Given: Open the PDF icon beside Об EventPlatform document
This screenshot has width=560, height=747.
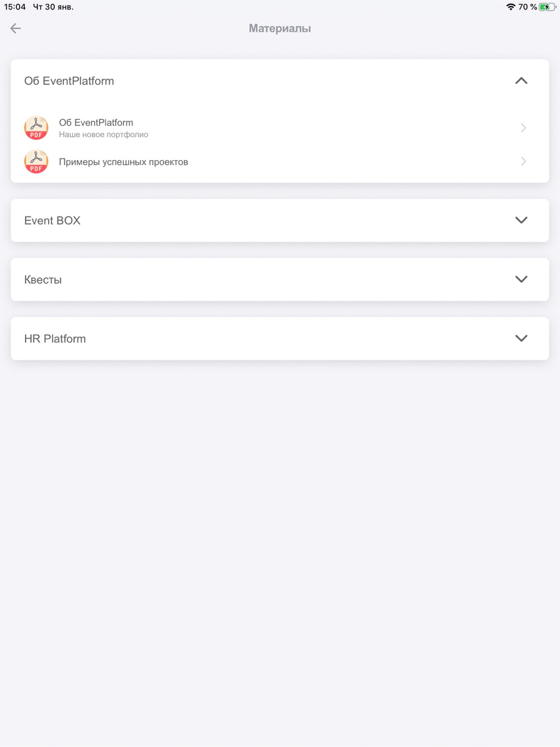Looking at the screenshot, I should (36, 128).
